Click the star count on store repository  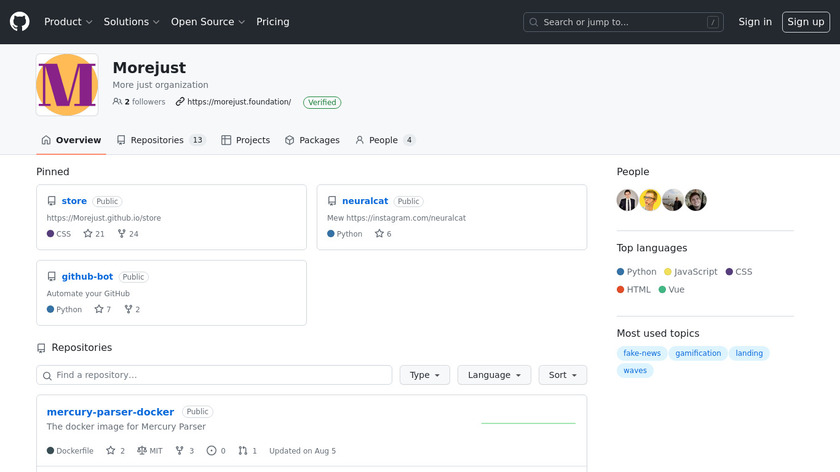pos(94,234)
